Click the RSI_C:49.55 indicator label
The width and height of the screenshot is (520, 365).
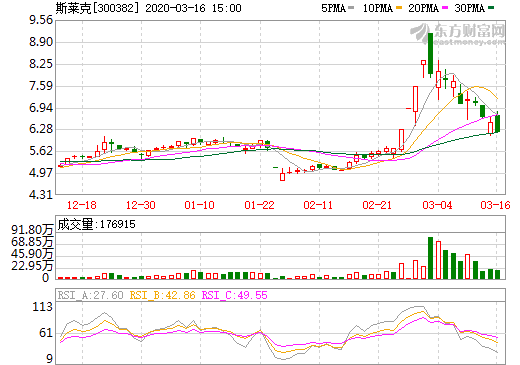pos(235,295)
